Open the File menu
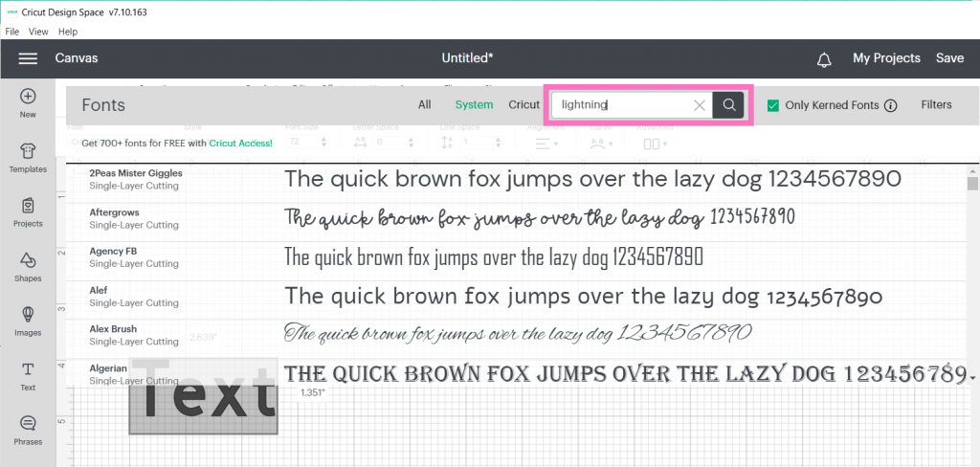The width and height of the screenshot is (980, 467). pos(12,32)
